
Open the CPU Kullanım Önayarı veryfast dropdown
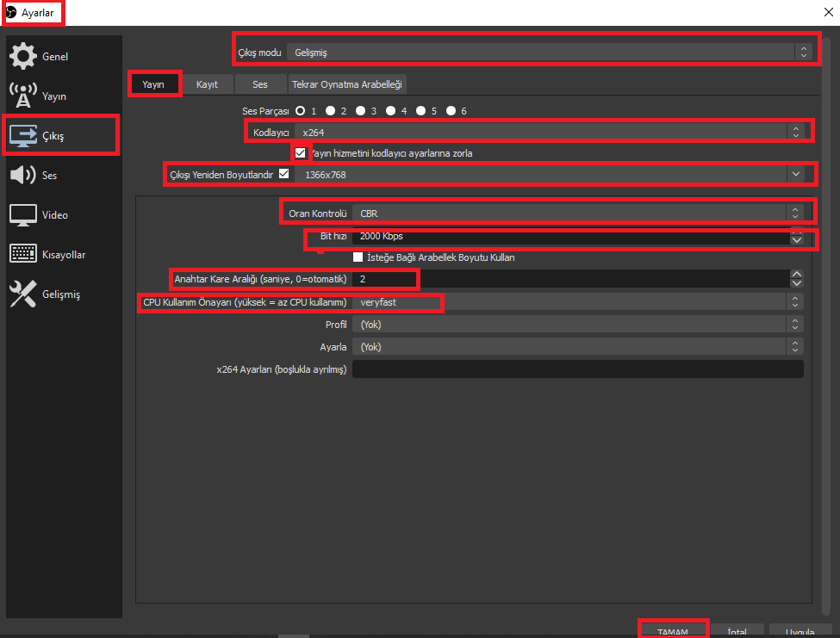point(578,302)
